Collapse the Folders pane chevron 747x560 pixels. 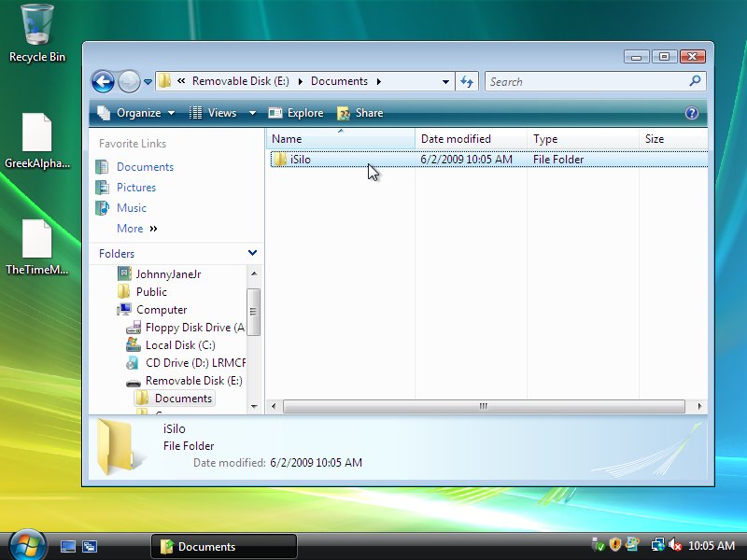[x=252, y=253]
